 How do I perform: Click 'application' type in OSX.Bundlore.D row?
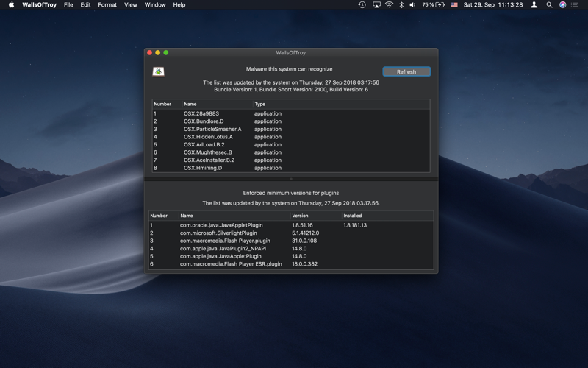[268, 121]
